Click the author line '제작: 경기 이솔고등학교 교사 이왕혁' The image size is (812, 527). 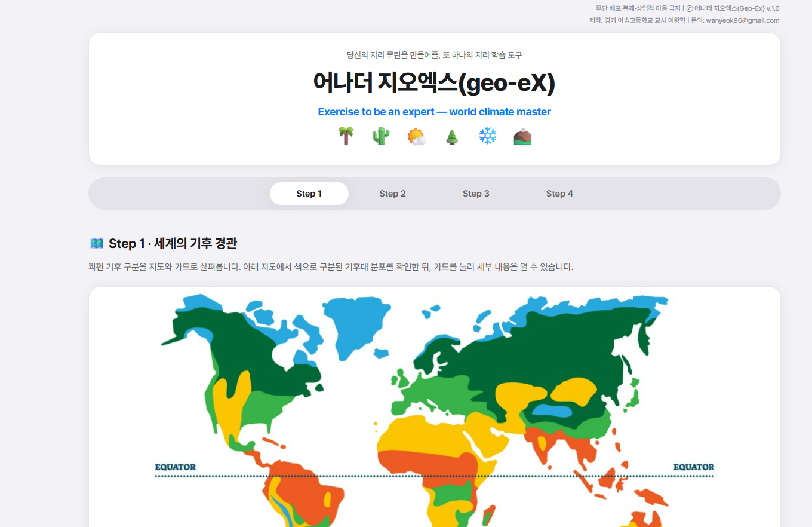[x=637, y=20]
